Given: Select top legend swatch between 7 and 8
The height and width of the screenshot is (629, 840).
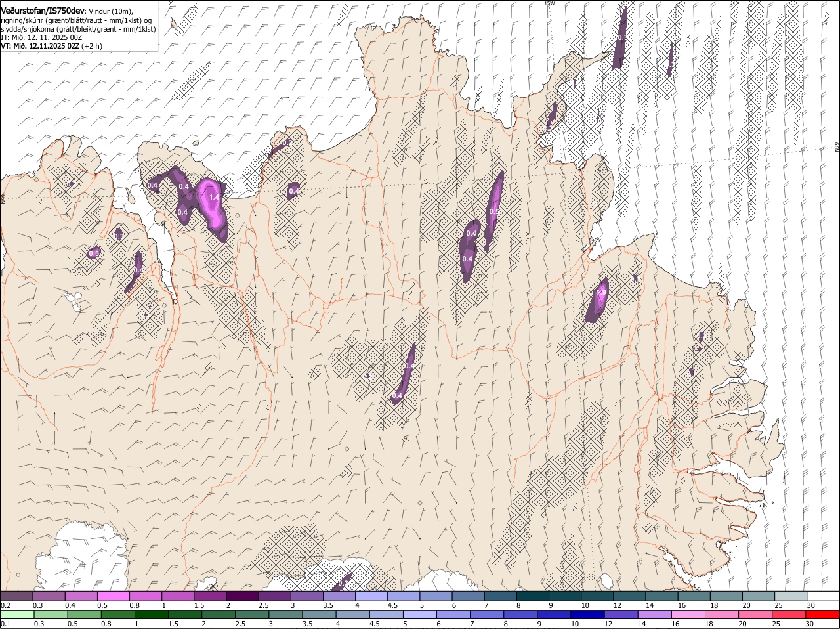Looking at the screenshot, I should tap(500, 596).
